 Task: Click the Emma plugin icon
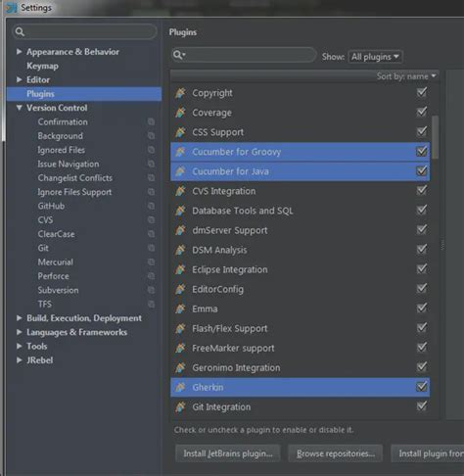click(180, 309)
